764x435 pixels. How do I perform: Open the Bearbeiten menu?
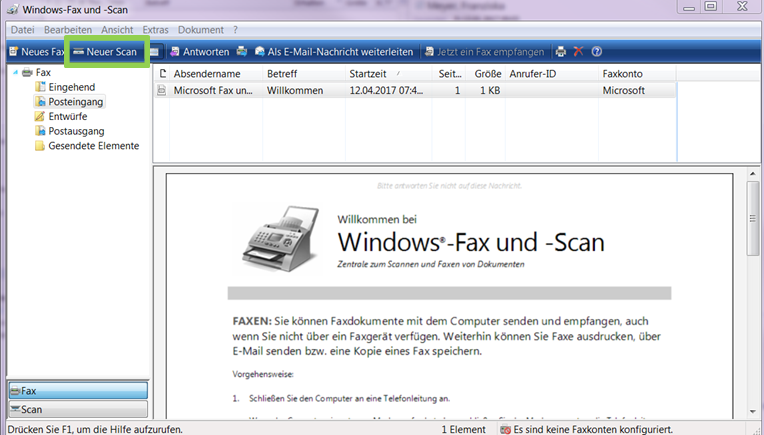[68, 30]
